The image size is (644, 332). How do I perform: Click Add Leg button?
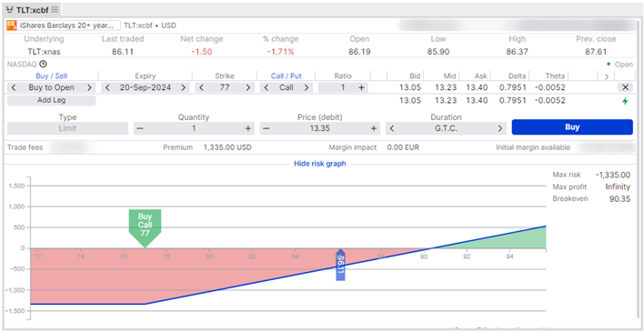[51, 100]
